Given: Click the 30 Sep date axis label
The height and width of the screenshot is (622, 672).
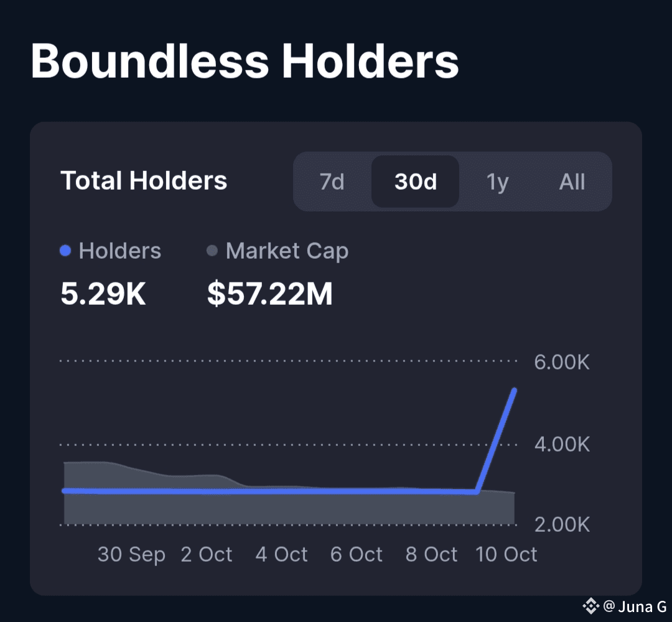Looking at the screenshot, I should click(131, 554).
